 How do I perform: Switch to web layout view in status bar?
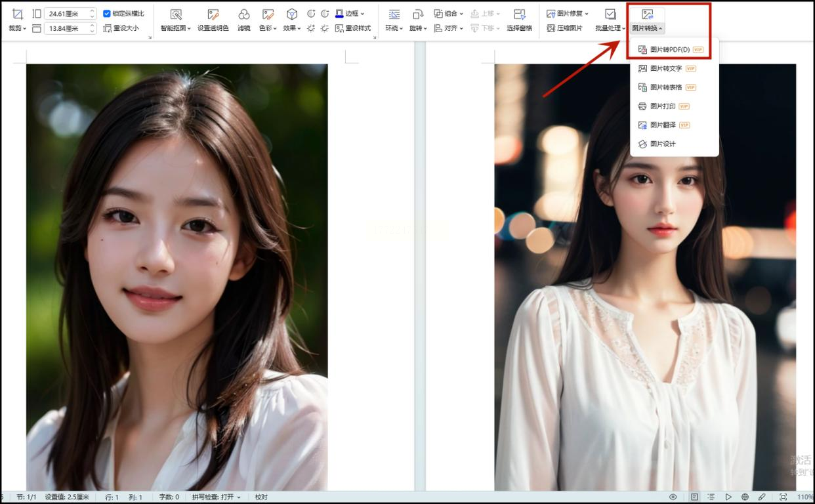click(745, 497)
